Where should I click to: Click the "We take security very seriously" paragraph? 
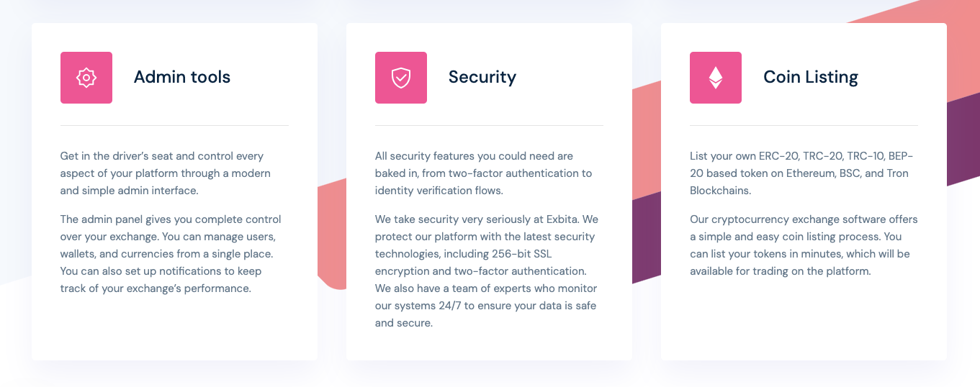(487, 271)
